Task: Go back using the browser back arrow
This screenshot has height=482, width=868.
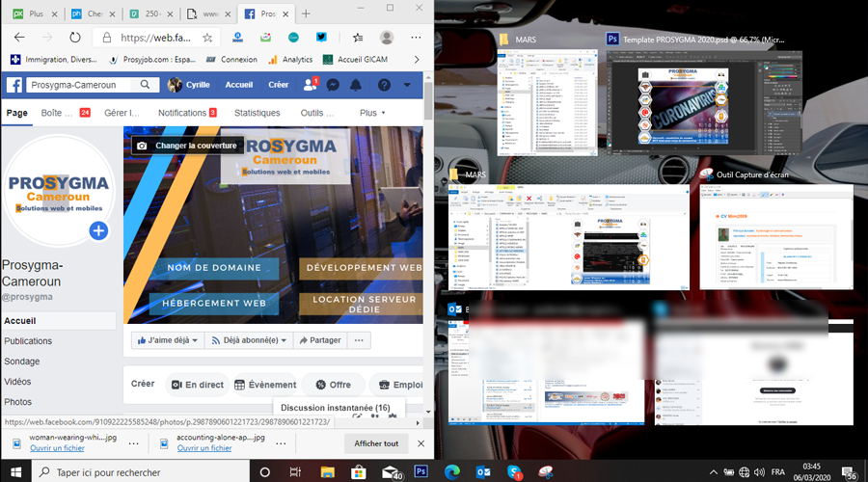Action: point(19,37)
